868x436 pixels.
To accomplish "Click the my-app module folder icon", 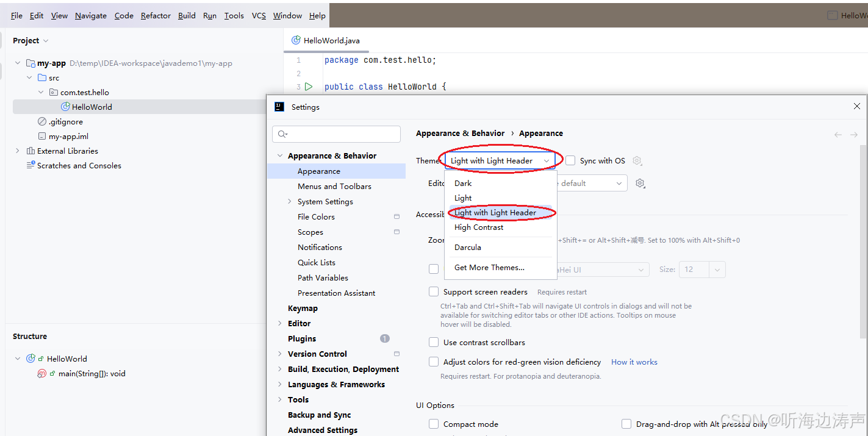I will pos(30,63).
